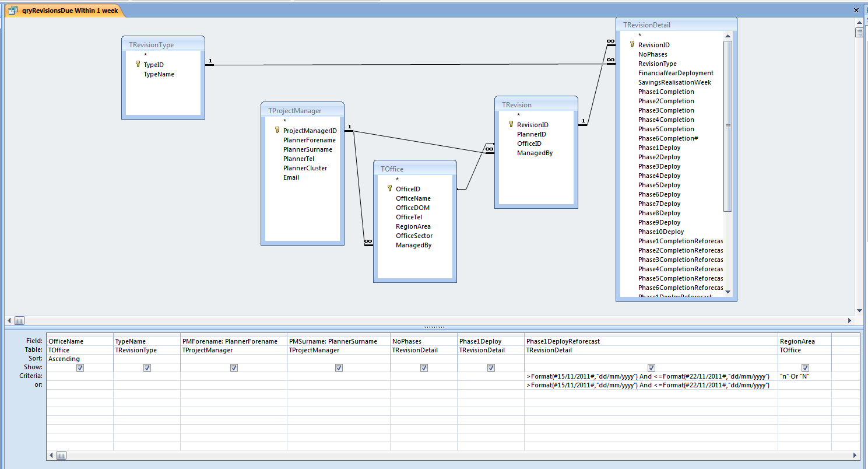The image size is (868, 469).
Task: Select PlannerCluster field in TProjectManager
Action: (305, 168)
